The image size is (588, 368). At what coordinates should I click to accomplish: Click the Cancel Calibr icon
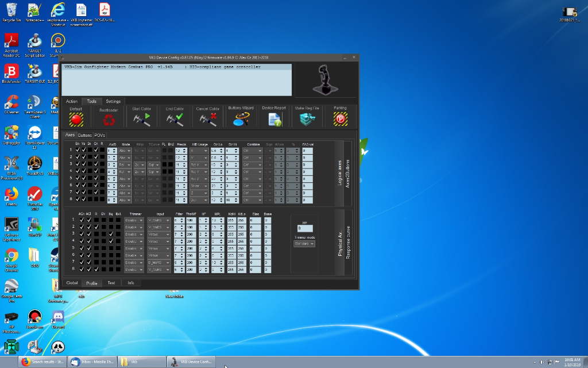[x=208, y=119]
